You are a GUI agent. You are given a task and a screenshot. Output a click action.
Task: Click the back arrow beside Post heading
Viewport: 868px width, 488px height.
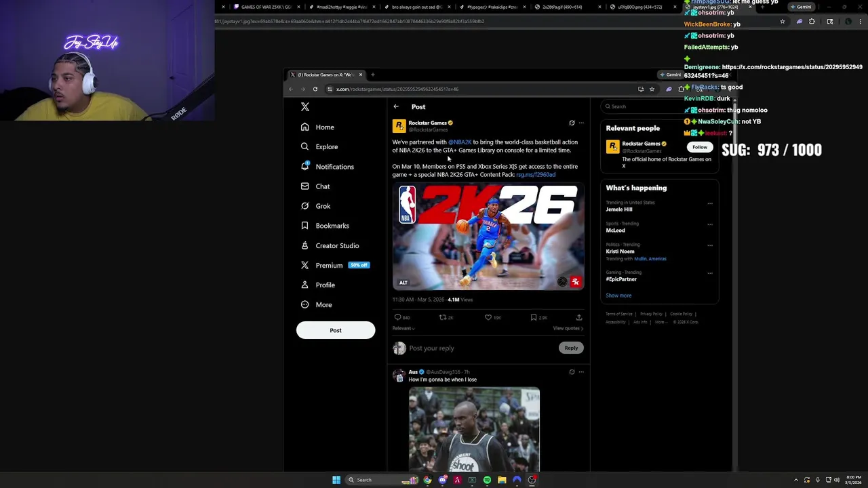396,106
